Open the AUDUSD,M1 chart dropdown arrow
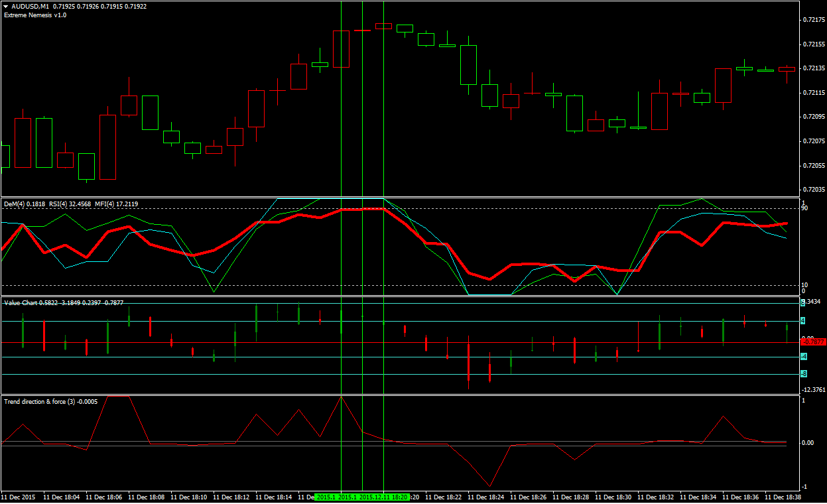Viewport: 827px width, 504px height. coord(5,6)
